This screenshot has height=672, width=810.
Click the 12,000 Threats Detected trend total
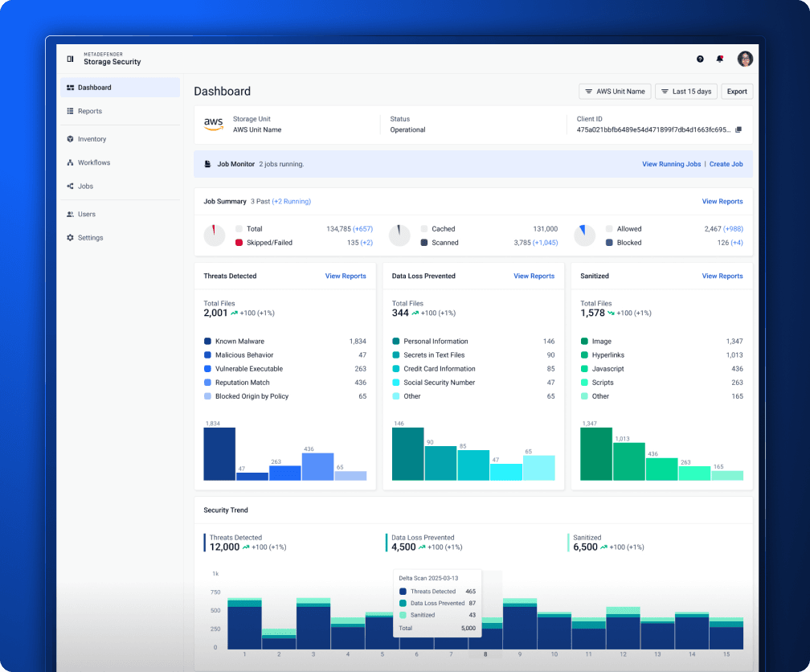click(225, 547)
